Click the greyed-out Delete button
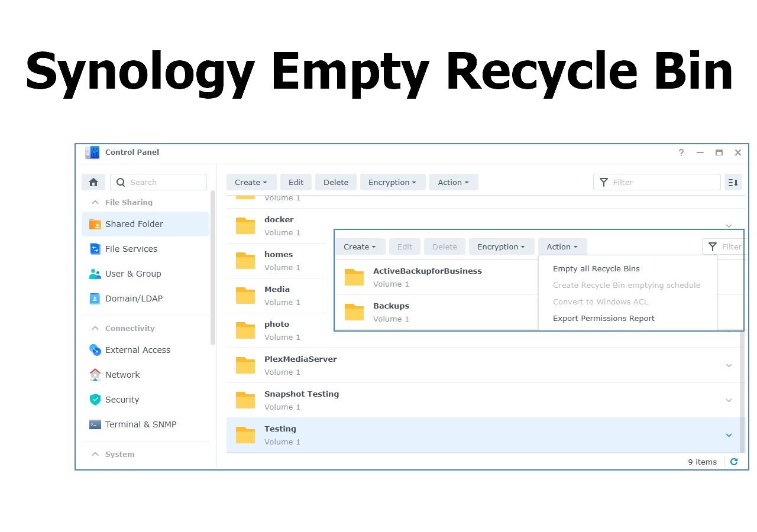This screenshot has height=532, width=757. (x=445, y=247)
